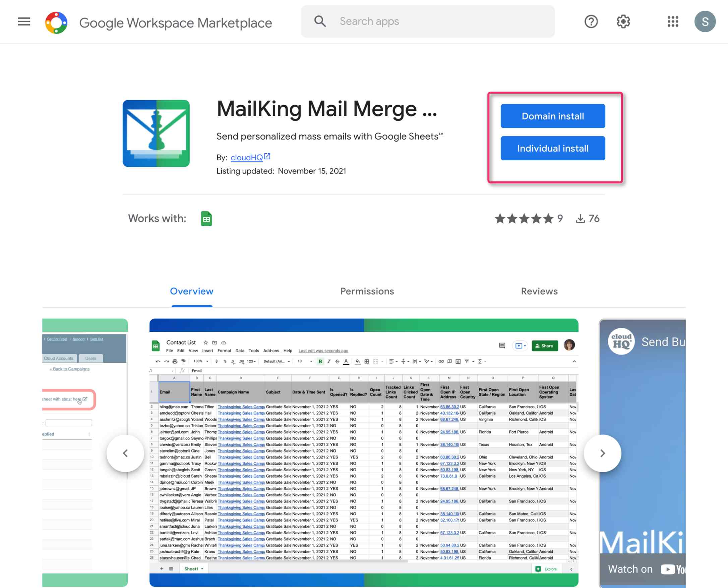Viewport: 728px width, 588px height.
Task: Open the Help question mark icon
Action: coord(591,22)
